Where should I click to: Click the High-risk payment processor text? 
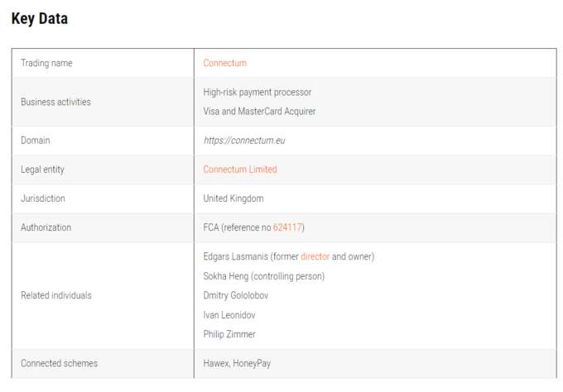[x=257, y=93]
